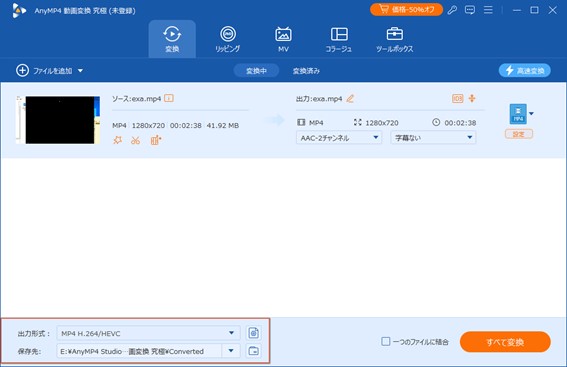Open the ツールボックス tab
567x367 pixels.
coord(395,39)
